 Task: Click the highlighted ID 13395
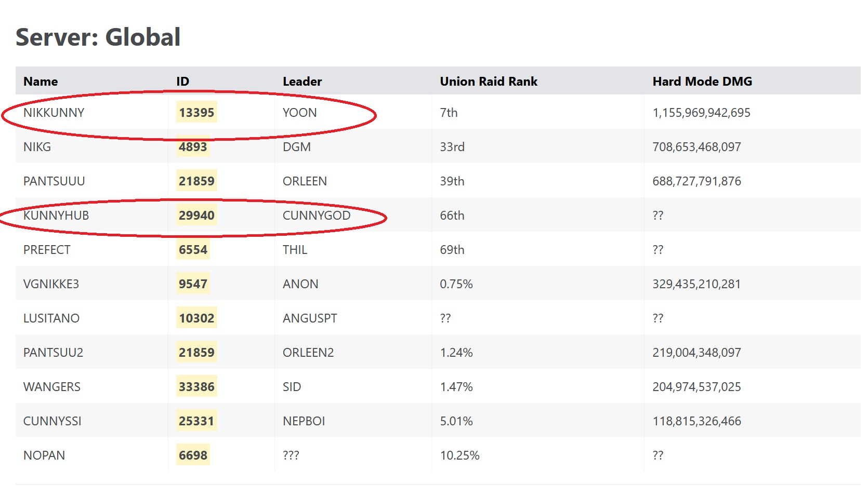pyautogui.click(x=196, y=113)
